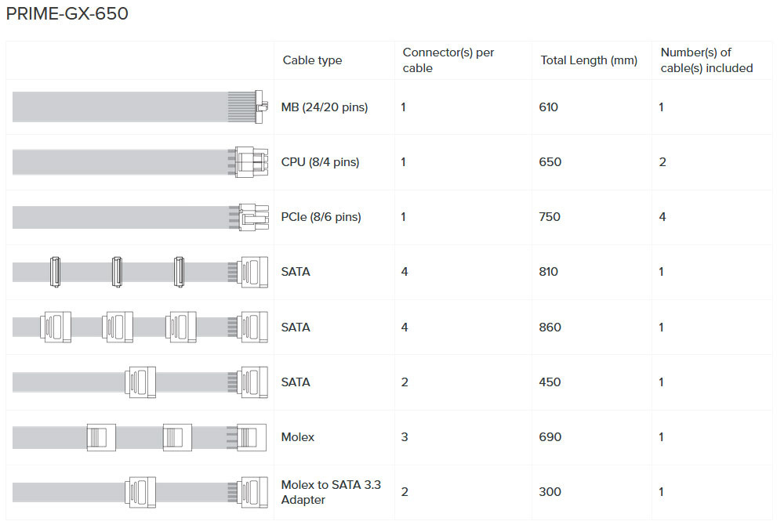Click the 450 mm SATA cable illustration

[x=140, y=382]
